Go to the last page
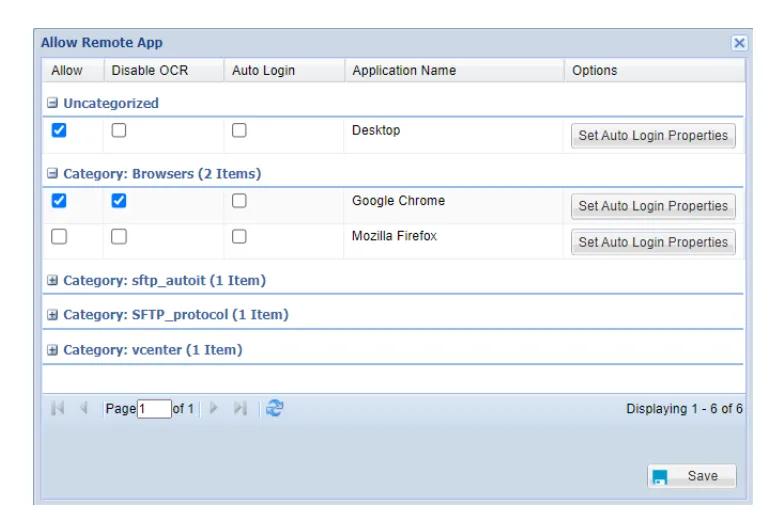Viewport: 777px width, 510px height. pyautogui.click(x=240, y=408)
